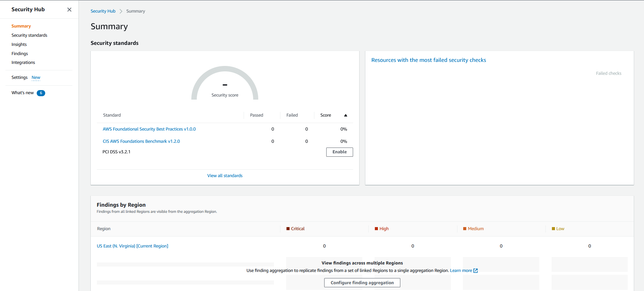
Task: Click the High column header label
Action: (x=384, y=229)
